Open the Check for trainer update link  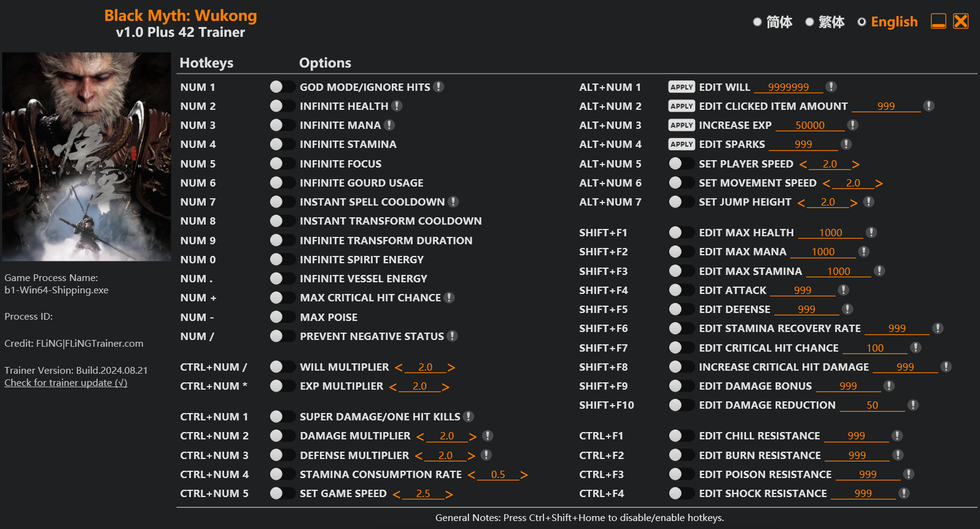pyautogui.click(x=66, y=383)
